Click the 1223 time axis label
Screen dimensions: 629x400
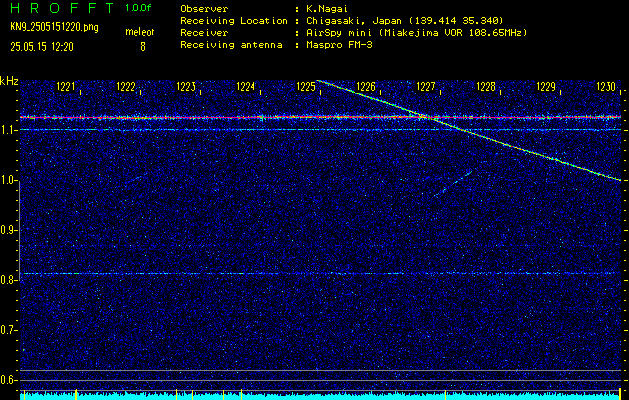(x=186, y=87)
